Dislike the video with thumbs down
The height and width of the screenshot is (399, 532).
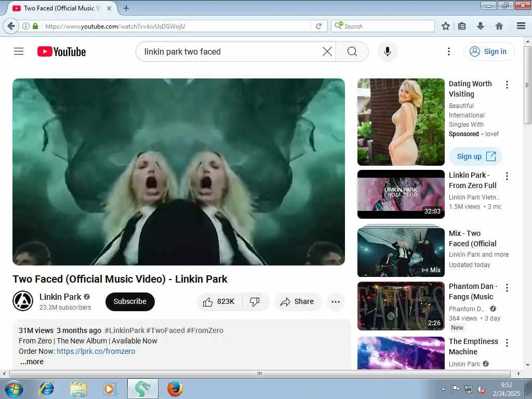(255, 302)
